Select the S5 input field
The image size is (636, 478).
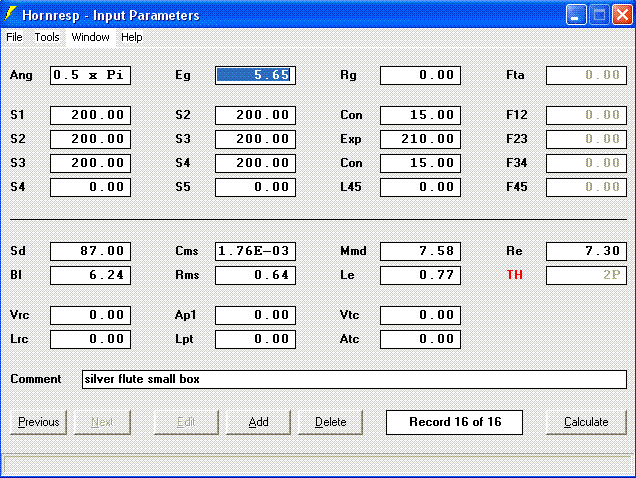(x=256, y=187)
